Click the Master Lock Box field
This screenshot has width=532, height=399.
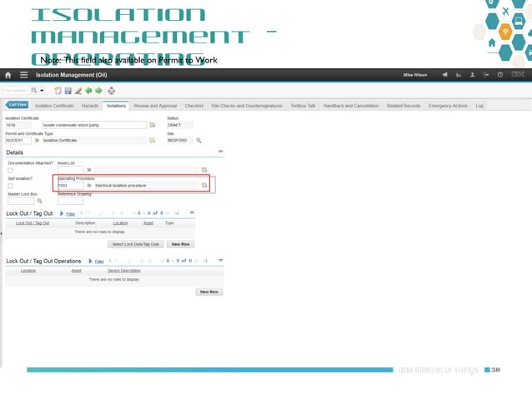click(x=21, y=201)
